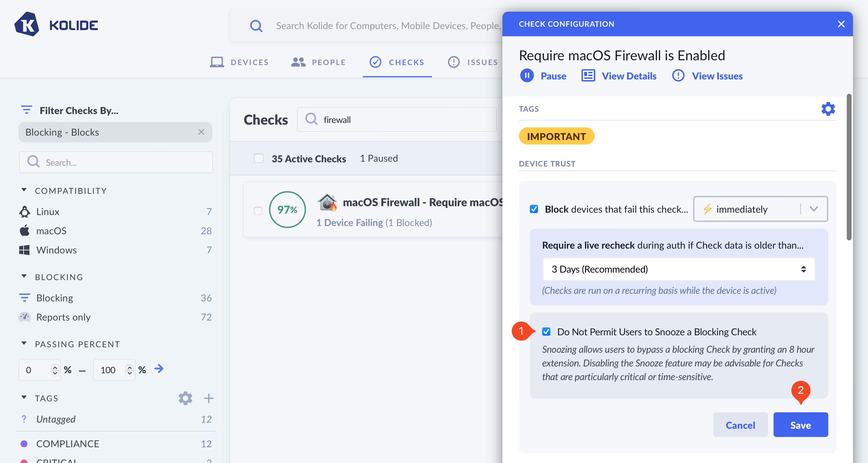Add a new tag with plus icon
Viewport: 868px width, 463px height.
click(208, 398)
